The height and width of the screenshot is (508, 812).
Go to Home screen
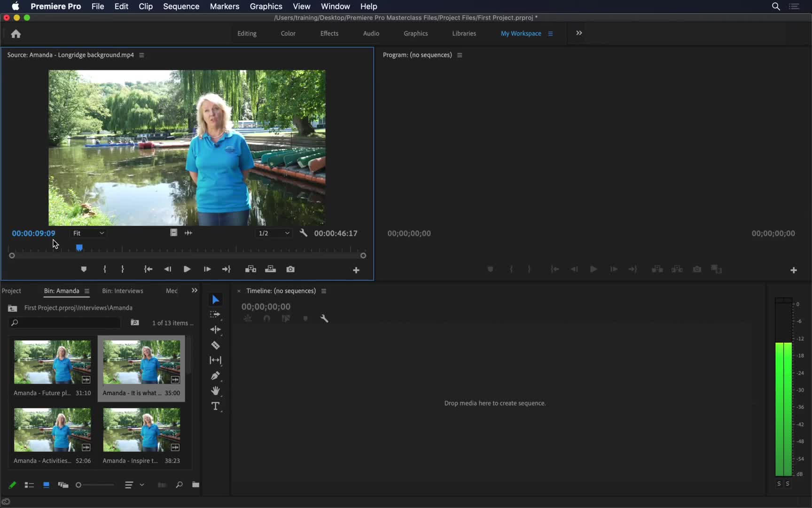(16, 33)
